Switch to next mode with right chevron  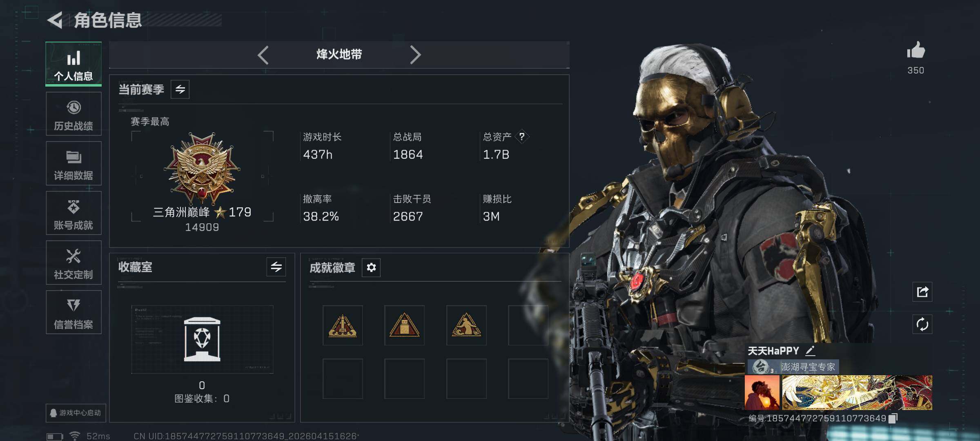415,55
